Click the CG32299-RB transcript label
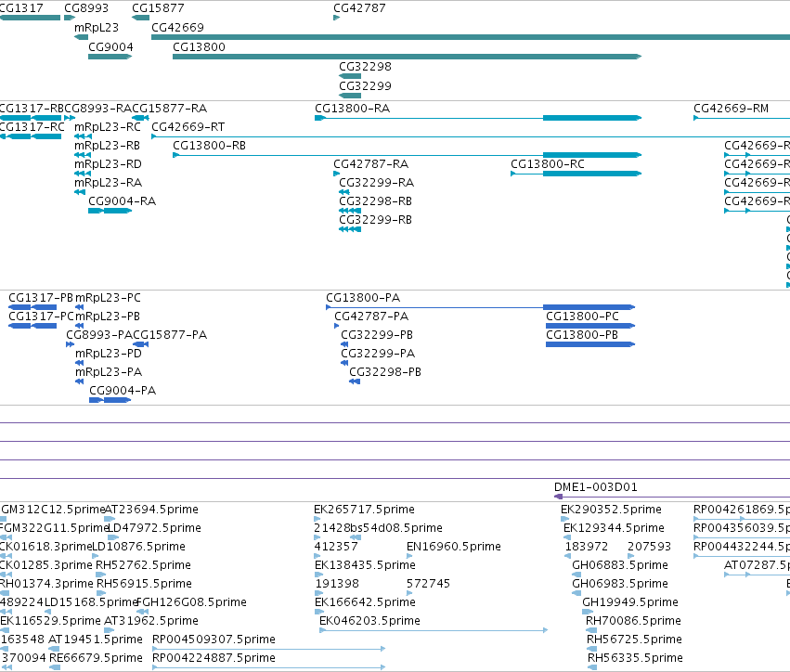This screenshot has width=790, height=672. coord(375,220)
